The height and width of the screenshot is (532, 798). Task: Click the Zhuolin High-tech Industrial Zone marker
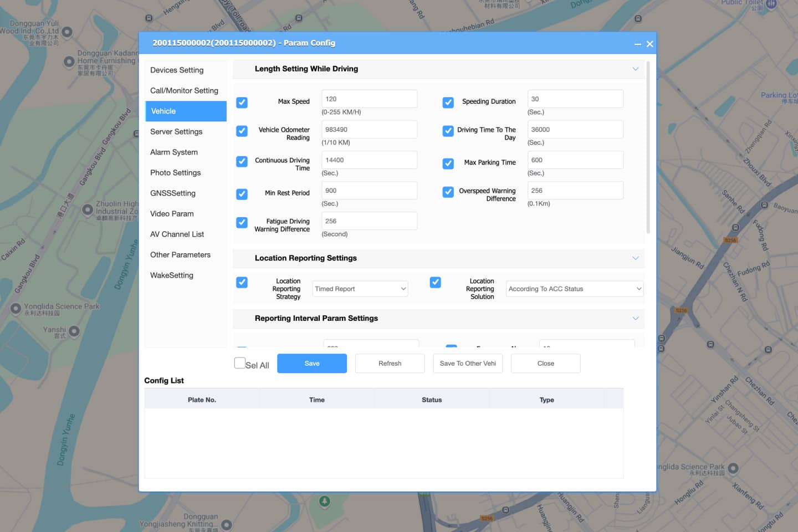(88, 209)
